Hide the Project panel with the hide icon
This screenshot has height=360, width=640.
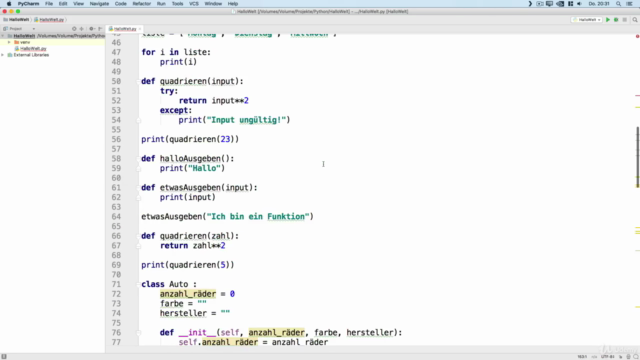point(100,29)
